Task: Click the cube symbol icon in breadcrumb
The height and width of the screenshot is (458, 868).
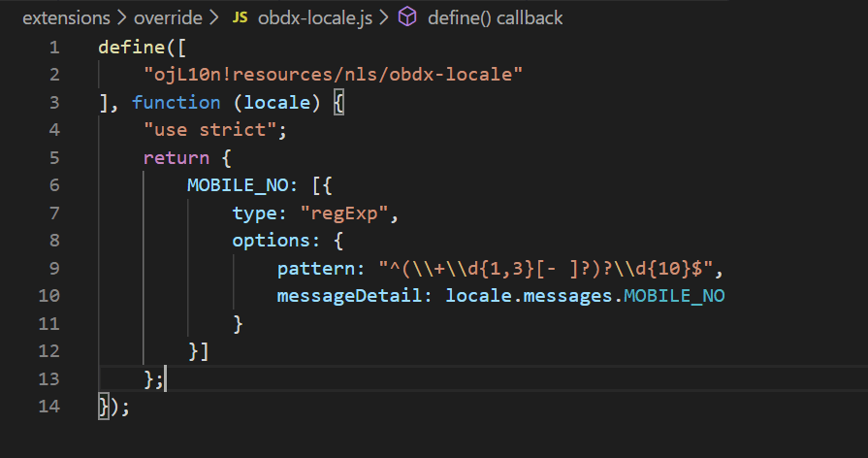Action: pos(407,17)
